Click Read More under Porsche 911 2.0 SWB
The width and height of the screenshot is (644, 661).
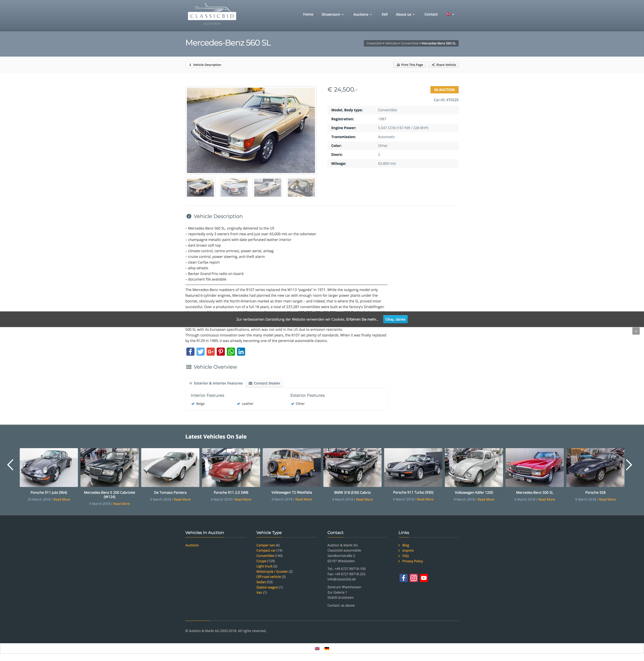pos(243,499)
